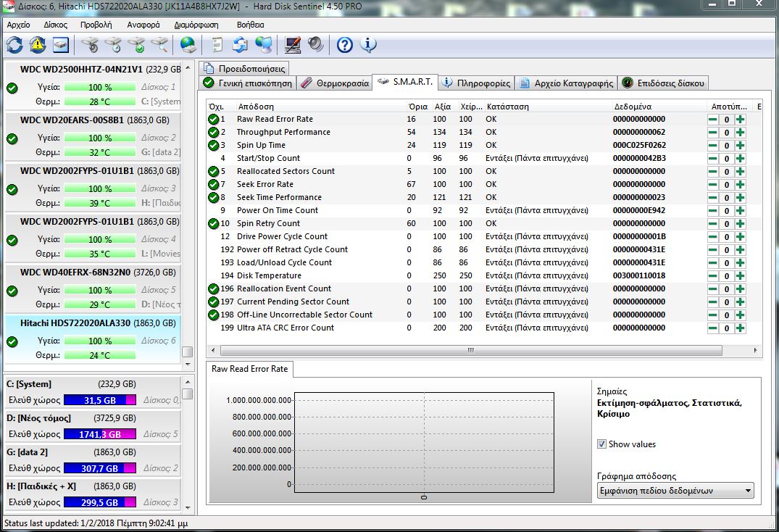Screen dimensions: 779x532
Task: Open the Αναφορά menu
Action: [x=143, y=25]
